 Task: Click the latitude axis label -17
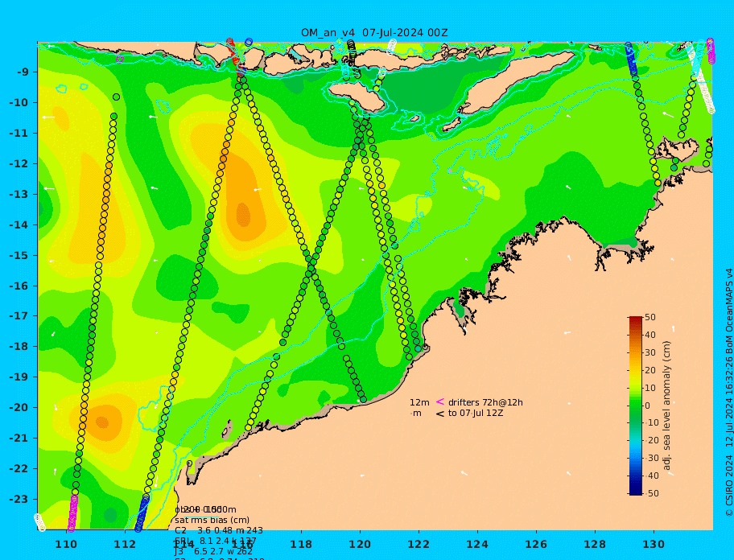(x=21, y=316)
